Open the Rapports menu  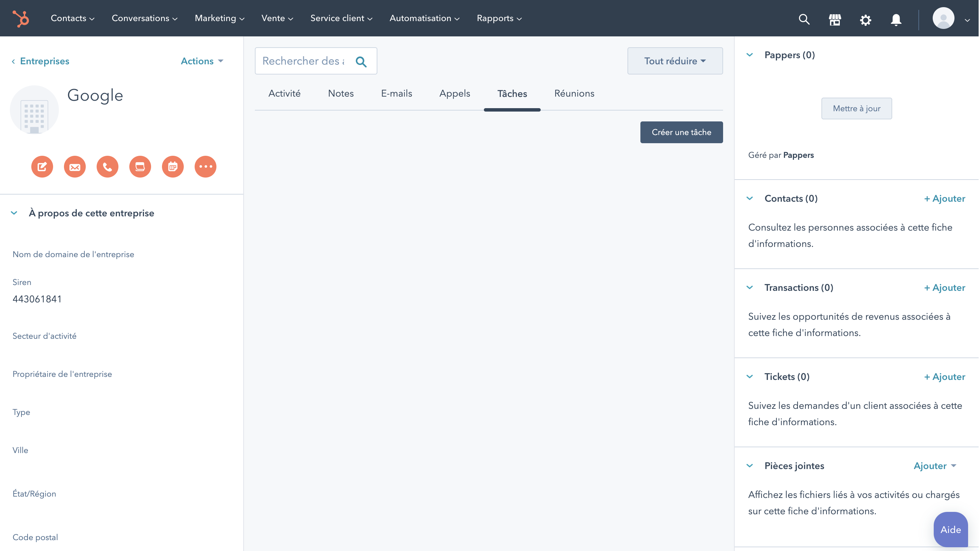499,18
